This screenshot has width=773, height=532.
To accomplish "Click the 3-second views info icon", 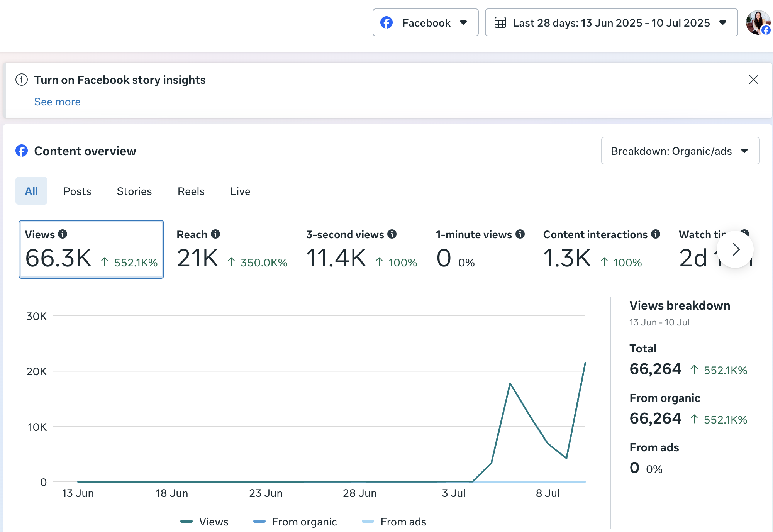I will 392,234.
